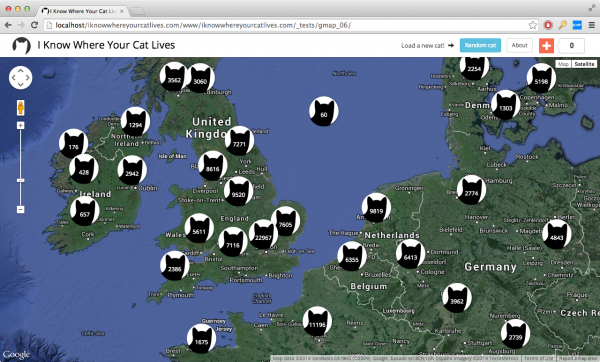The width and height of the screenshot is (600, 362).
Task: Click the Google logo on the map
Action: [16, 354]
